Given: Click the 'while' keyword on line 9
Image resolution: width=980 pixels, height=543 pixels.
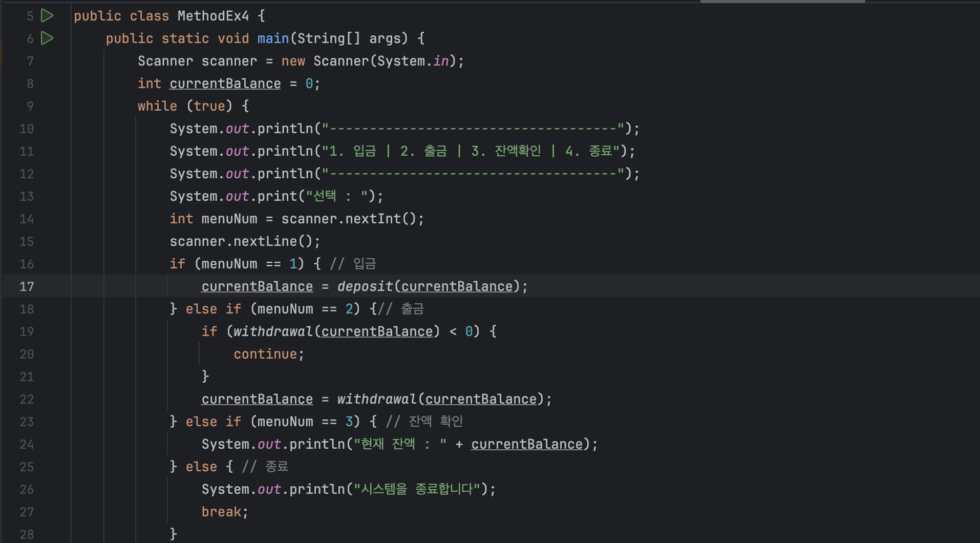Looking at the screenshot, I should pos(157,106).
